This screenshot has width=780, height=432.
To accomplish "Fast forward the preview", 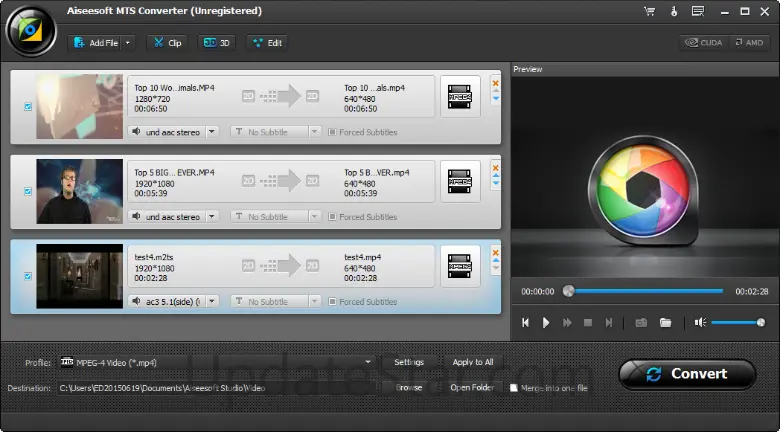I will [x=567, y=323].
